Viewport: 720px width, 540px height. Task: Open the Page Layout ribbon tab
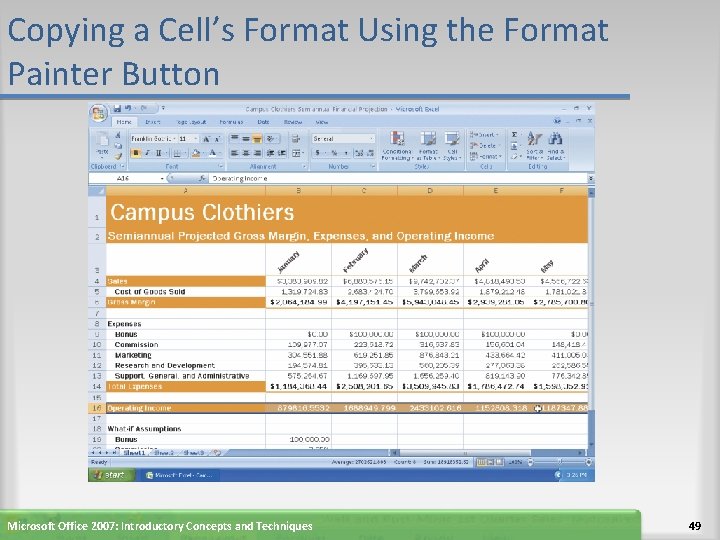[191, 122]
